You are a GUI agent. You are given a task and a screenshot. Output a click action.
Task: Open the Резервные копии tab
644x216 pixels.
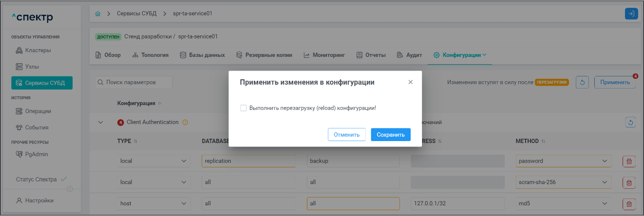pos(264,55)
